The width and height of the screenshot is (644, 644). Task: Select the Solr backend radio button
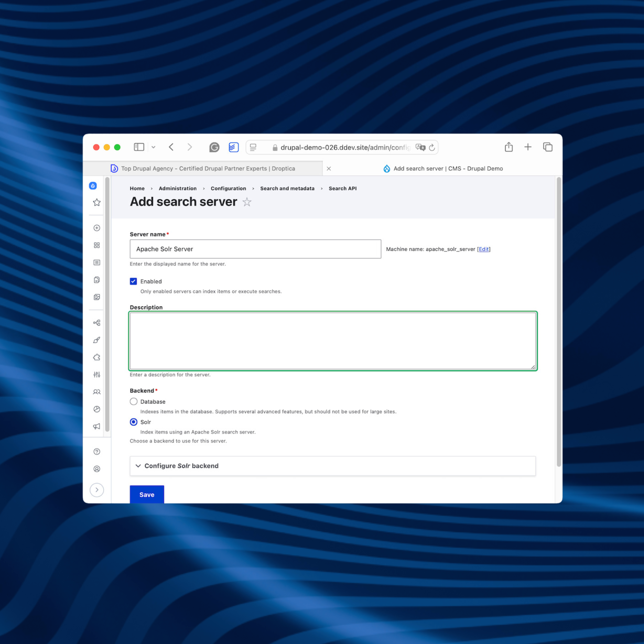point(133,422)
